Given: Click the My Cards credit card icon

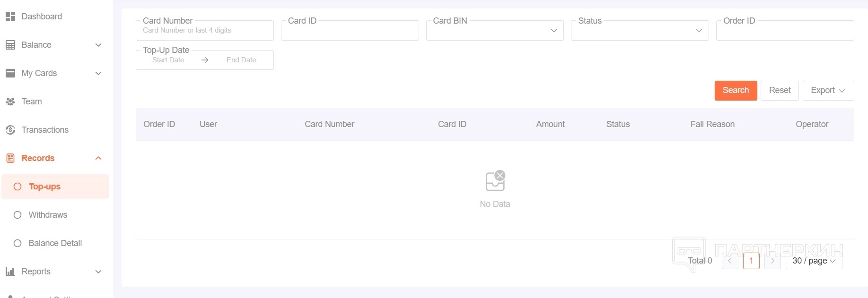Looking at the screenshot, I should point(10,73).
